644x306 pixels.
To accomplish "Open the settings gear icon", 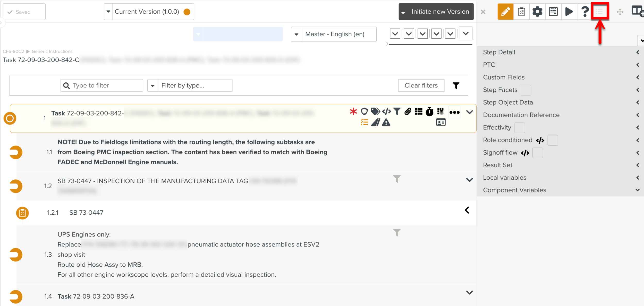I will pyautogui.click(x=537, y=12).
